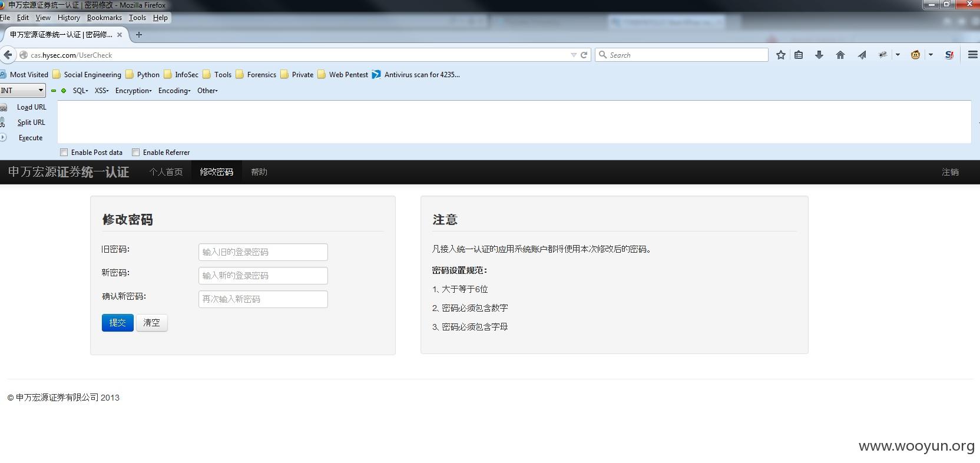Click the Load URL label
The height and width of the screenshot is (463, 980).
coord(32,107)
